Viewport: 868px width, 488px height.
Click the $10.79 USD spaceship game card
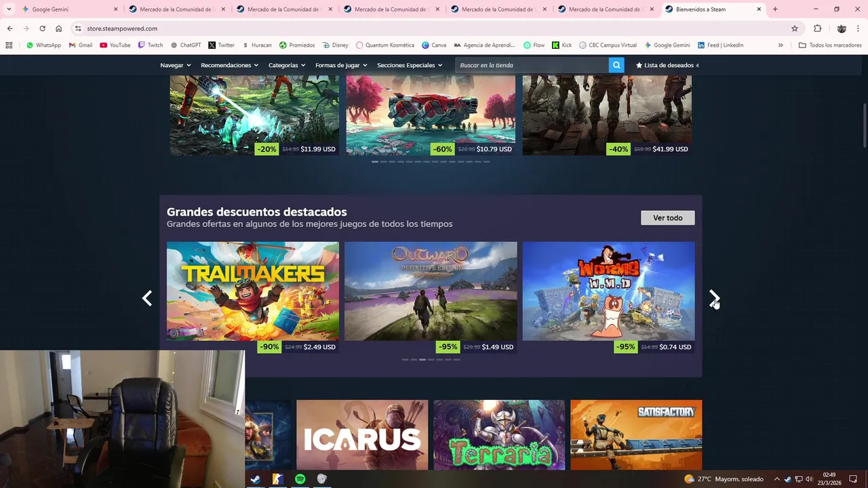pos(431,115)
